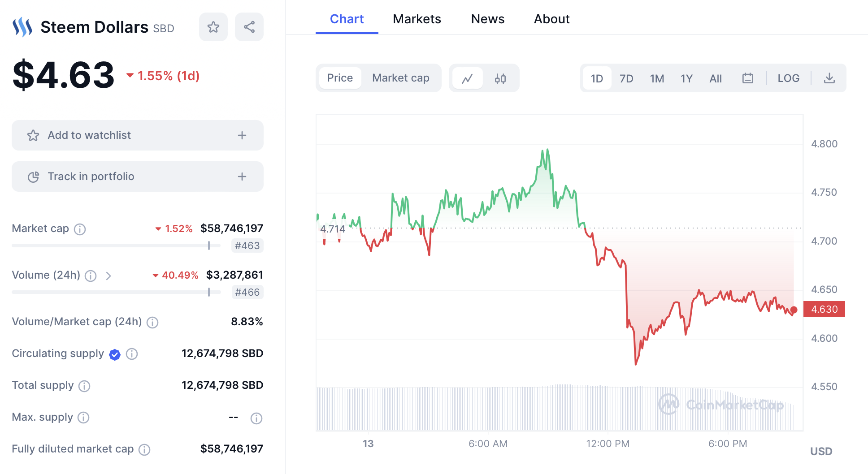Open the calendar date range picker
The height and width of the screenshot is (474, 868).
(x=747, y=78)
